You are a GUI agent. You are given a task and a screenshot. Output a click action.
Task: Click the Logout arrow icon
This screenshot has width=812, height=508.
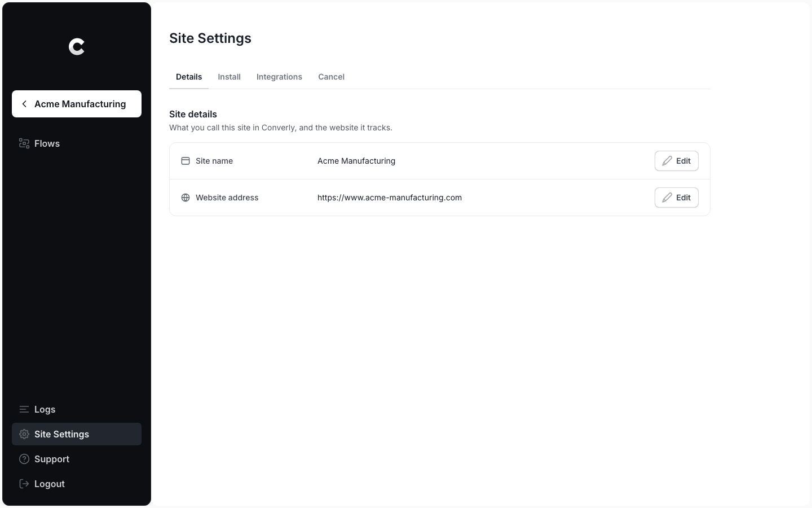point(24,484)
